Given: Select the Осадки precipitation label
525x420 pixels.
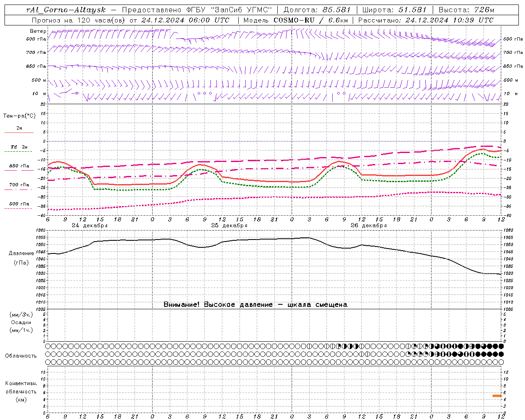Looking at the screenshot, I should [x=21, y=322].
